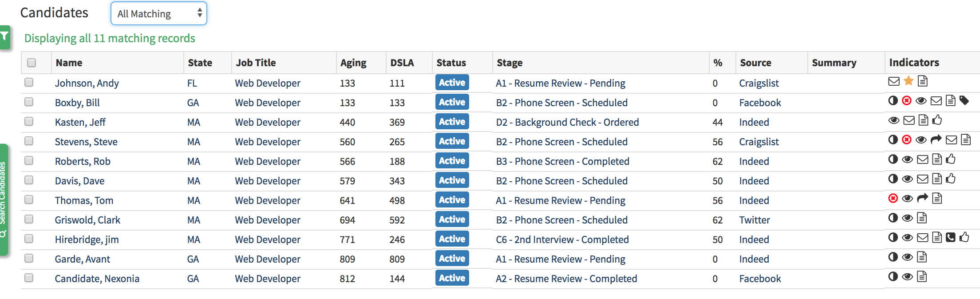Open the All Matching dropdown
The image size is (980, 299).
click(x=159, y=14)
